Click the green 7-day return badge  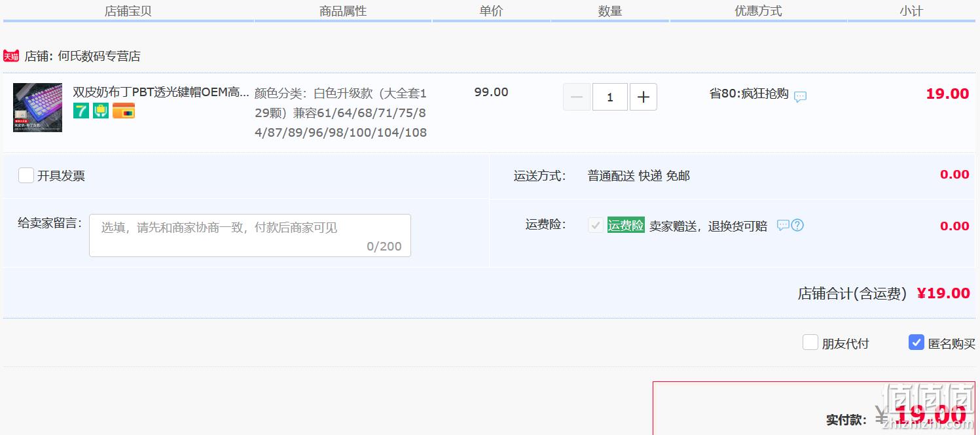[81, 111]
